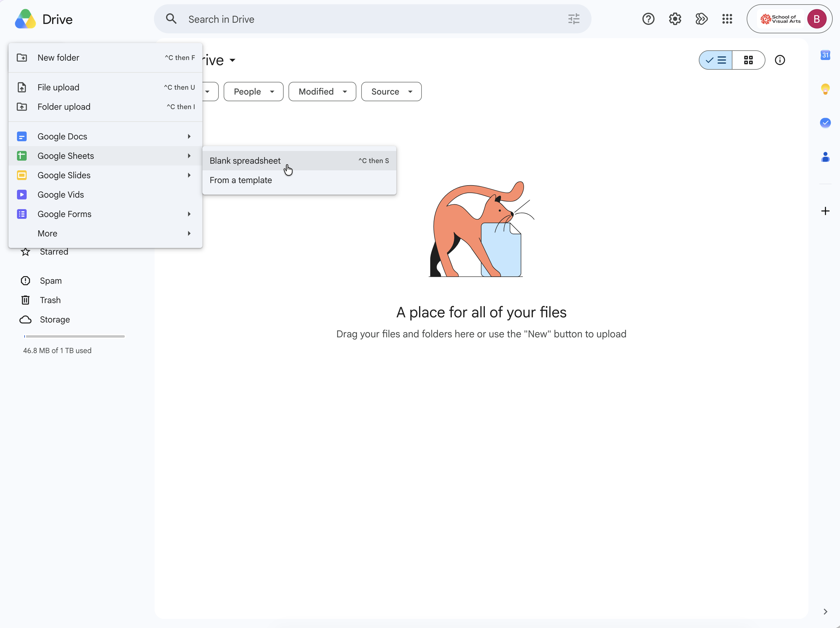Open Google Keep lightbulb icon

[x=825, y=89]
